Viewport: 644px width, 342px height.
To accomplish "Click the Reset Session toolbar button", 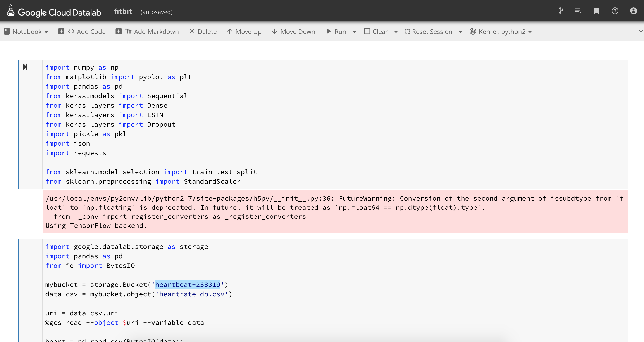I will point(428,31).
